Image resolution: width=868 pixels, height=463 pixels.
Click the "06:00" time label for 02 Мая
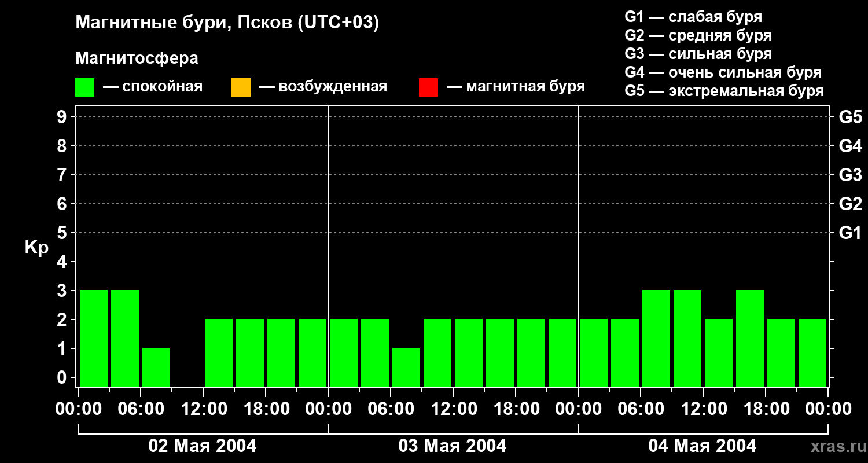[x=141, y=409]
